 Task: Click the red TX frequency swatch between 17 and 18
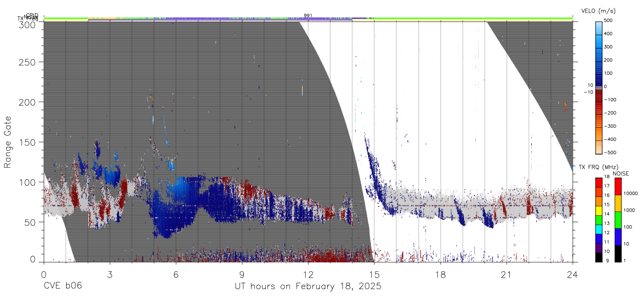coord(598,182)
